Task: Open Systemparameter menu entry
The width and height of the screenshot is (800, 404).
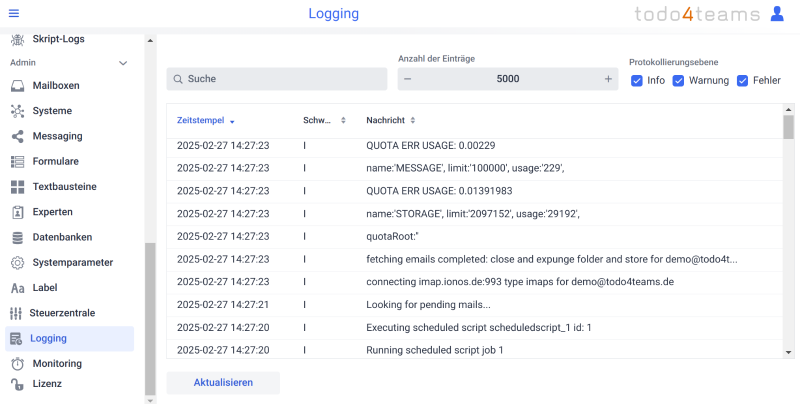Action: 73,263
